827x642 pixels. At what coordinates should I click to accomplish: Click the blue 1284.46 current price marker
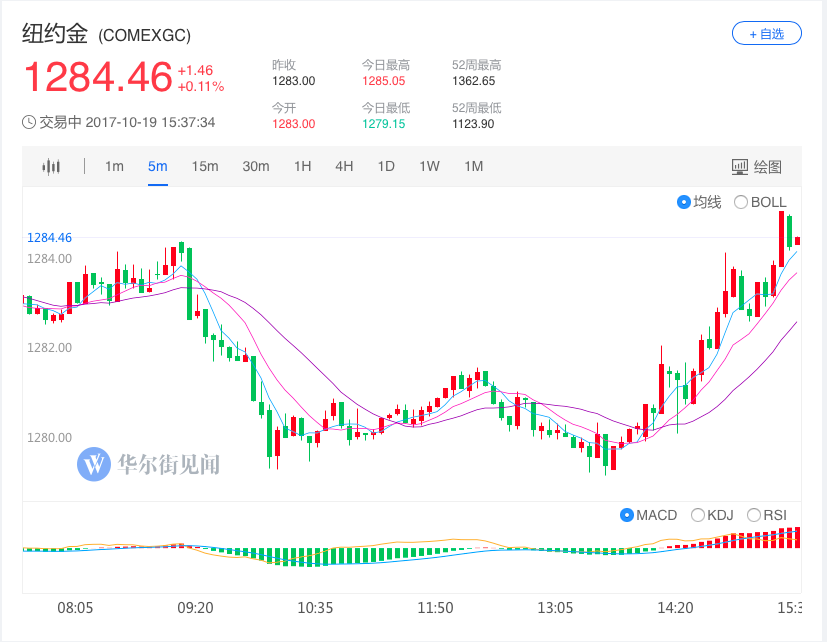[x=50, y=238]
